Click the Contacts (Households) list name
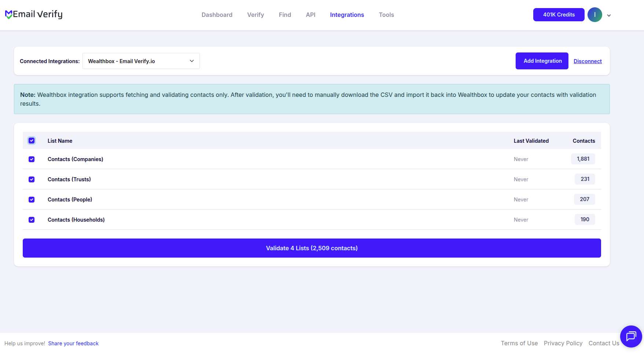The height and width of the screenshot is (353, 644). click(76, 220)
